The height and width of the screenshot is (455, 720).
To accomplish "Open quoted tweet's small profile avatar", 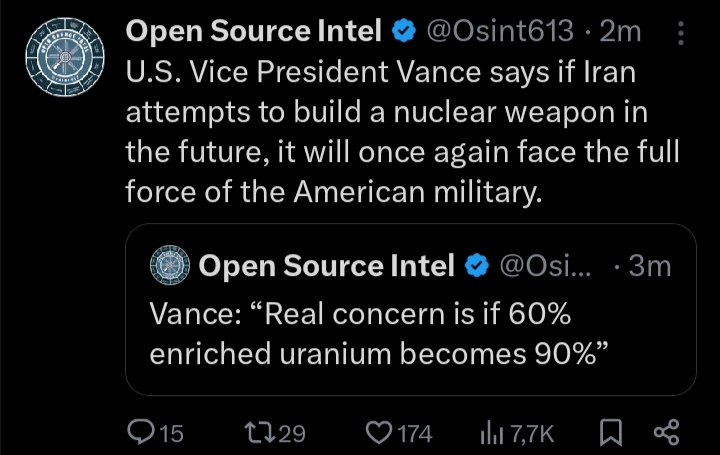I will [170, 265].
